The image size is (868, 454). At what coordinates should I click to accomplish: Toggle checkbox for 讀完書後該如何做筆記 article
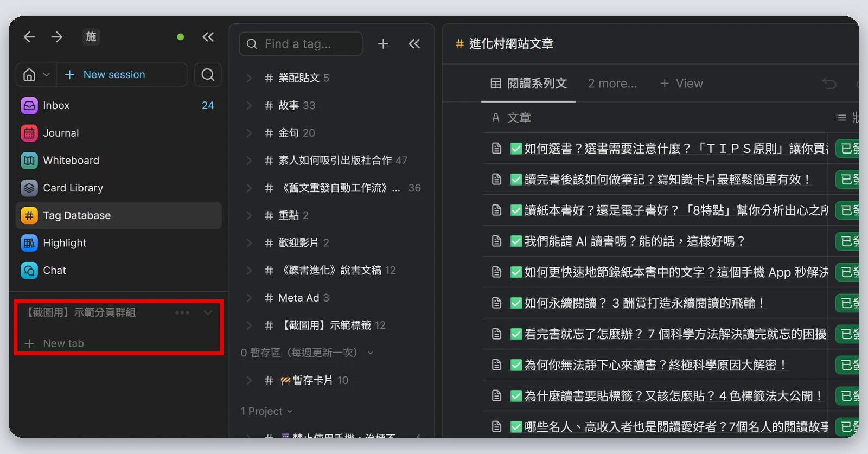[516, 180]
